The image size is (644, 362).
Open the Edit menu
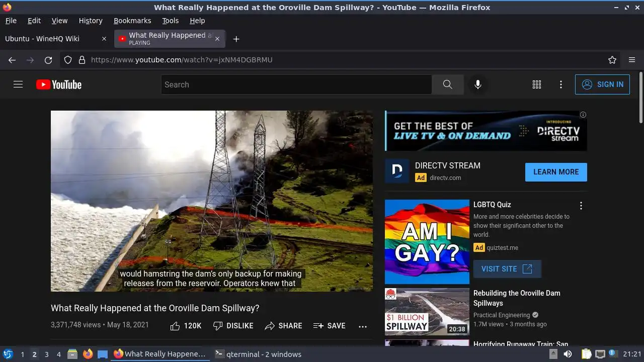point(34,21)
